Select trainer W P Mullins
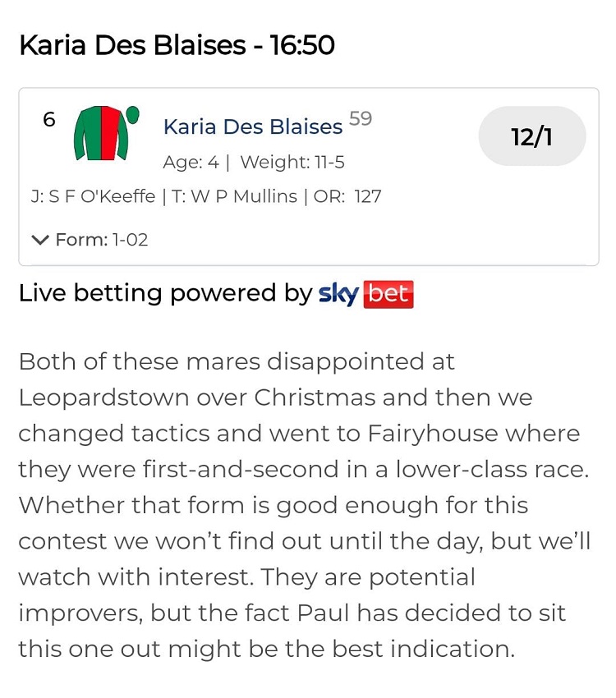The height and width of the screenshot is (698, 616). pyautogui.click(x=234, y=197)
